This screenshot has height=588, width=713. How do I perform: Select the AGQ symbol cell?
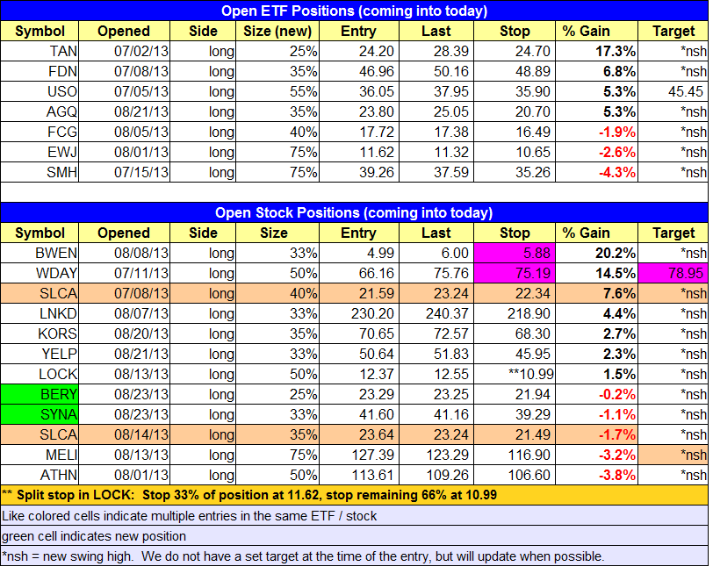coord(40,111)
